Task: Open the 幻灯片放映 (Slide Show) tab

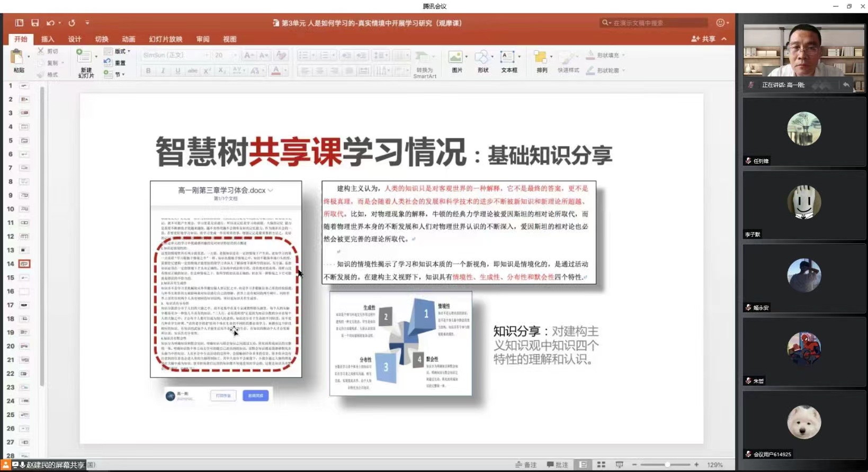Action: [165, 39]
